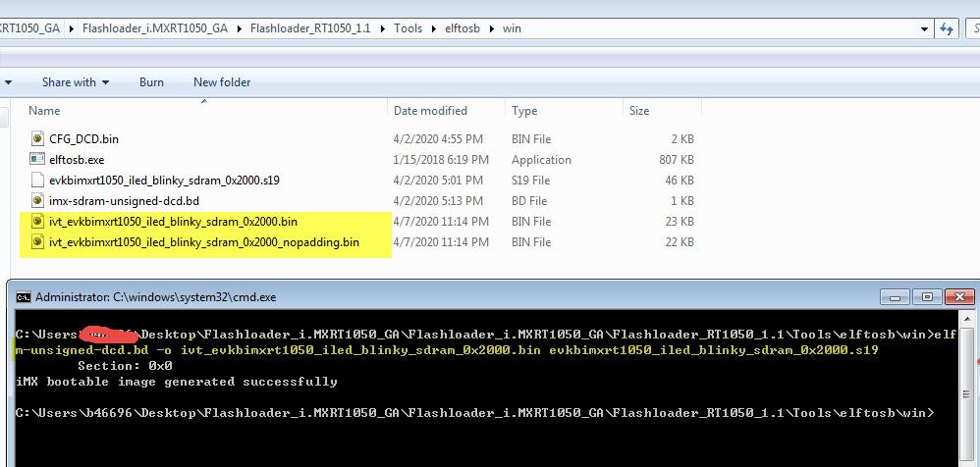Viewport: 980px width, 467px height.
Task: Click the cmd.exe vertical scrollbar
Action: (966, 389)
